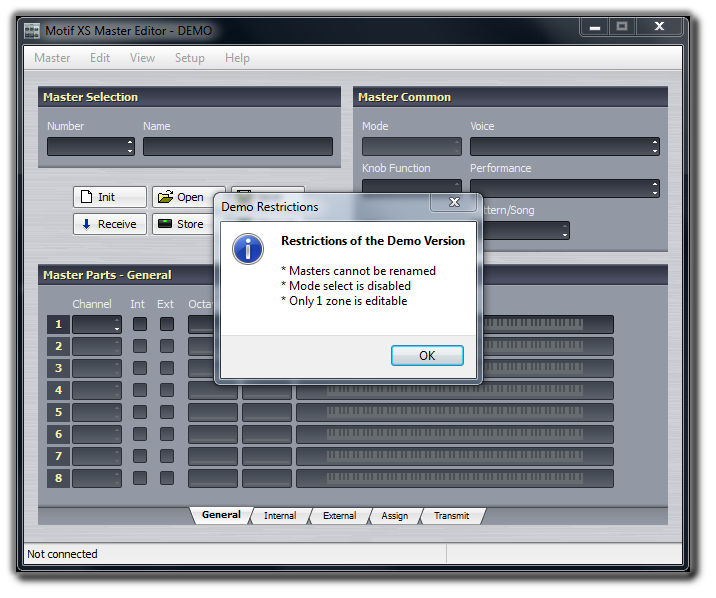This screenshot has height=598, width=716.
Task: Open Channel dropdown for part 3
Action: 97,368
